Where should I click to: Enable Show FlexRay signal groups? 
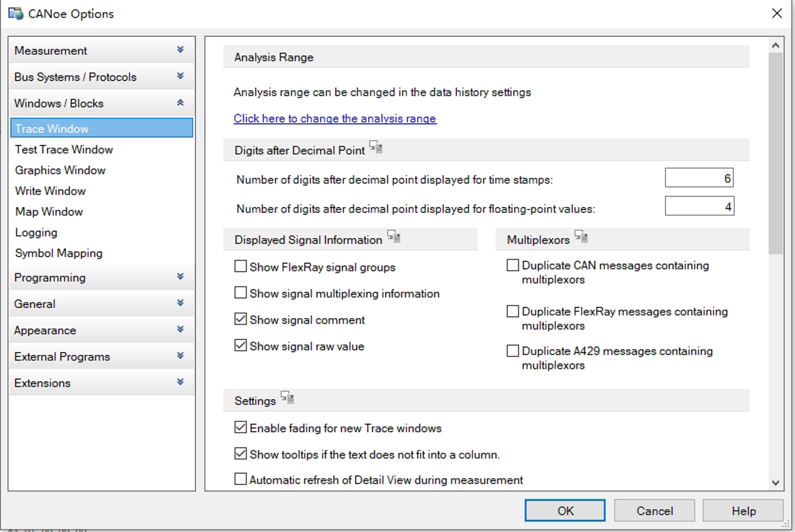tap(240, 266)
